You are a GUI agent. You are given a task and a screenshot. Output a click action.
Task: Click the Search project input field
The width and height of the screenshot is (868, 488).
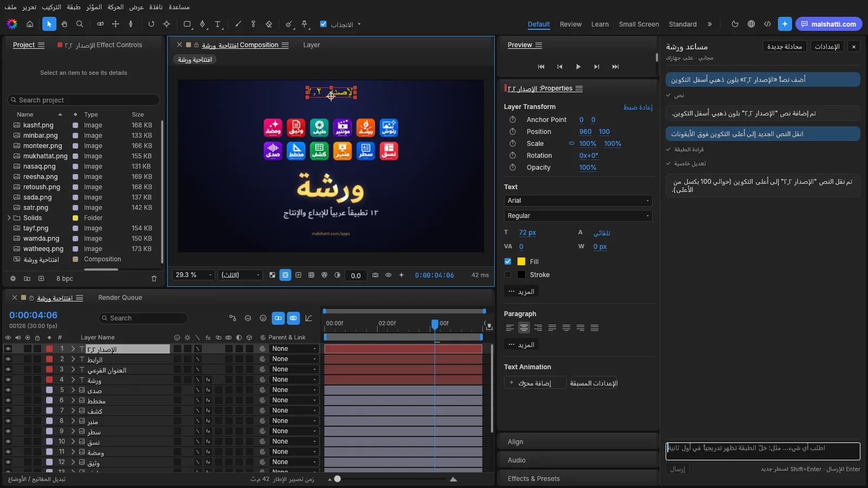click(x=84, y=100)
